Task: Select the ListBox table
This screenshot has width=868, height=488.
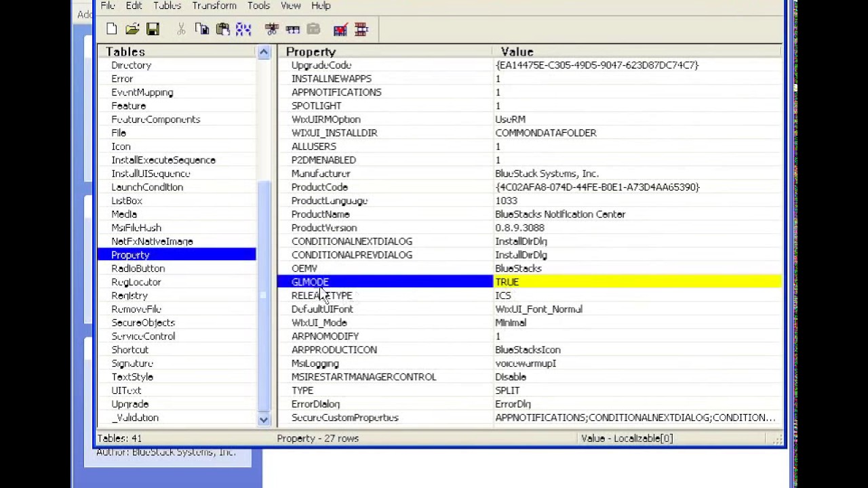Action: click(x=127, y=201)
